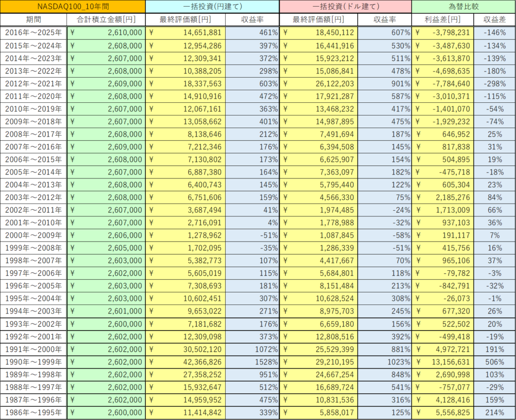Image resolution: width=516 pixels, height=420 pixels.
Task: Select the cell with value -7,784,640
Action: pyautogui.click(x=442, y=83)
